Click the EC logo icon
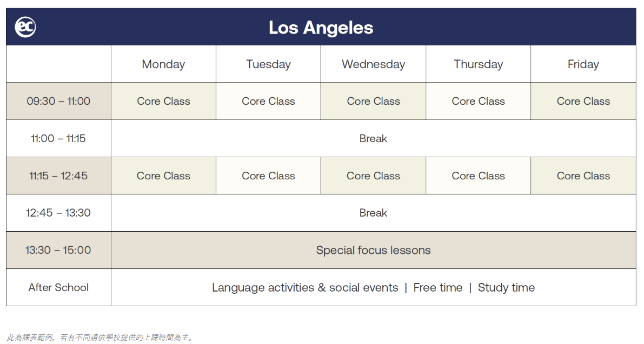 25,27
